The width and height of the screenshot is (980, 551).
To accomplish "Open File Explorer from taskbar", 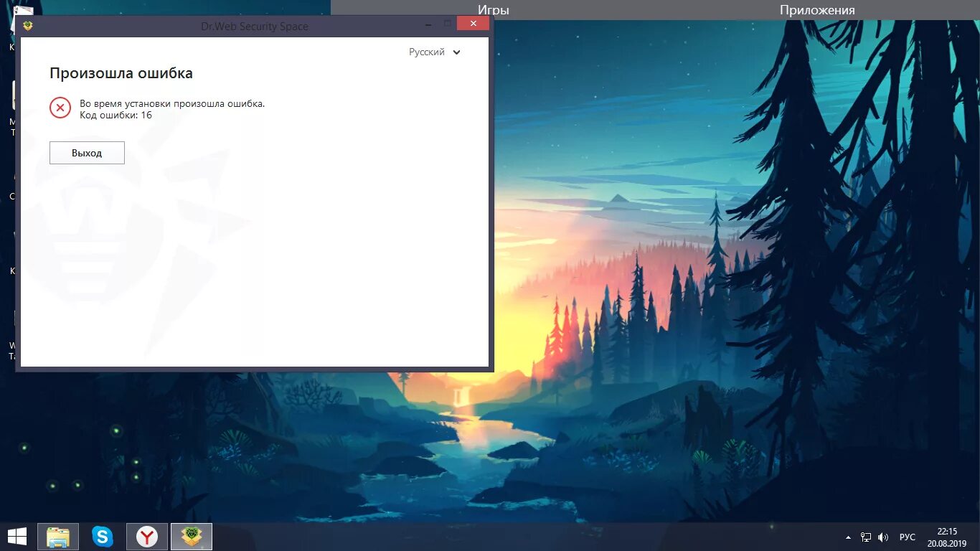I will [x=58, y=536].
